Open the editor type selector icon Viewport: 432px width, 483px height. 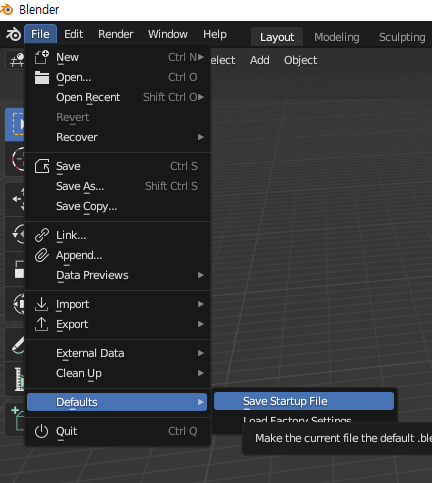point(15,60)
